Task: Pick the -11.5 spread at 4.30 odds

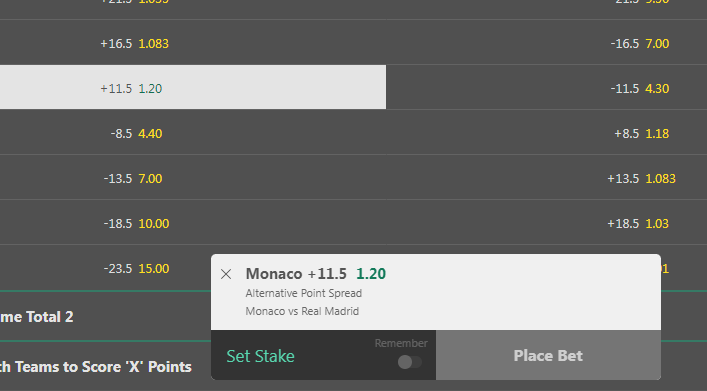Action: tap(546, 87)
